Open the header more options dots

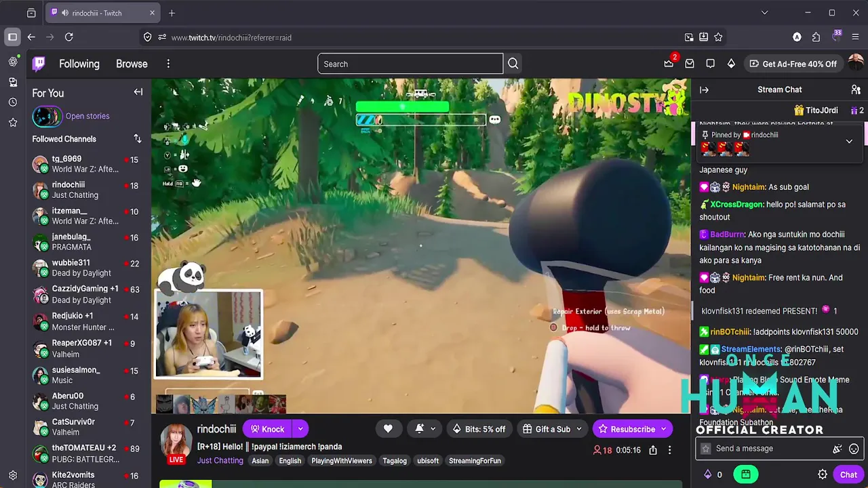168,64
